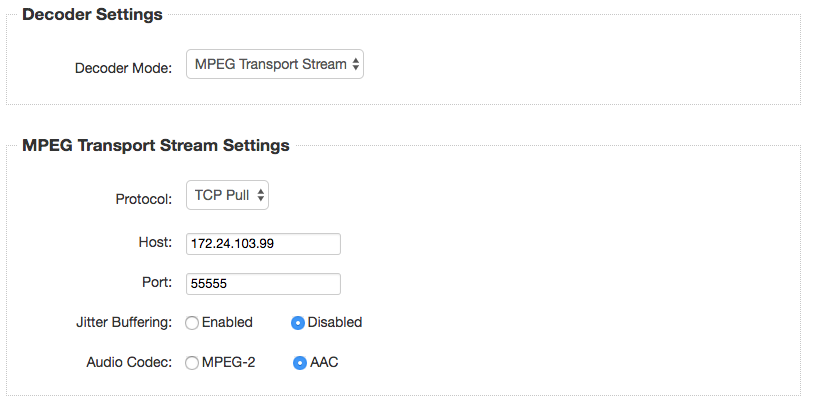Choose the AAC radio circle for Audio Codec
The height and width of the screenshot is (410, 817).
coord(299,363)
